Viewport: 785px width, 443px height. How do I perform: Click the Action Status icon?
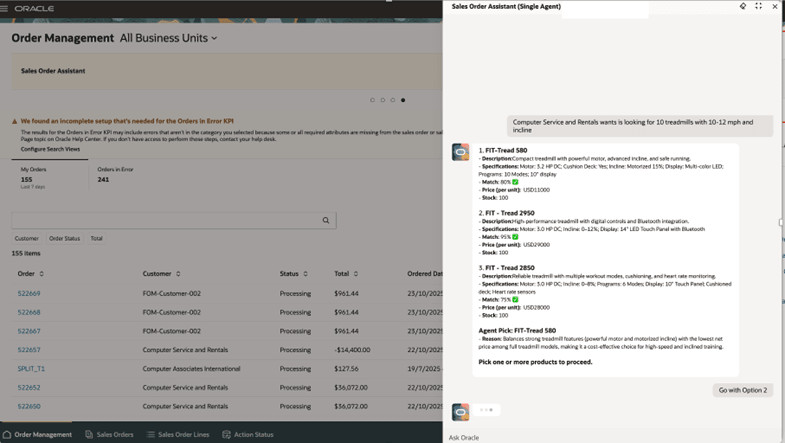(x=226, y=434)
